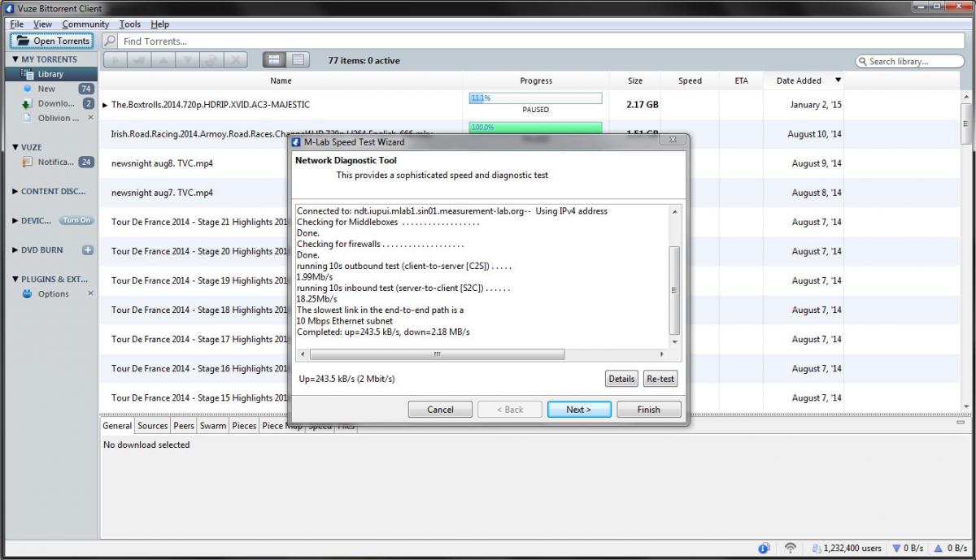Switch to the Peers tab

184,425
